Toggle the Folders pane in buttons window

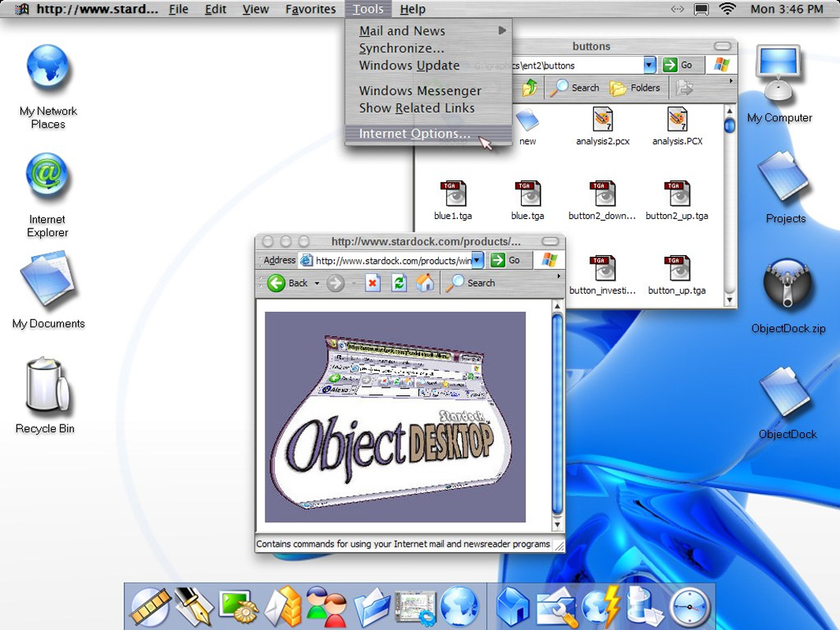click(635, 88)
